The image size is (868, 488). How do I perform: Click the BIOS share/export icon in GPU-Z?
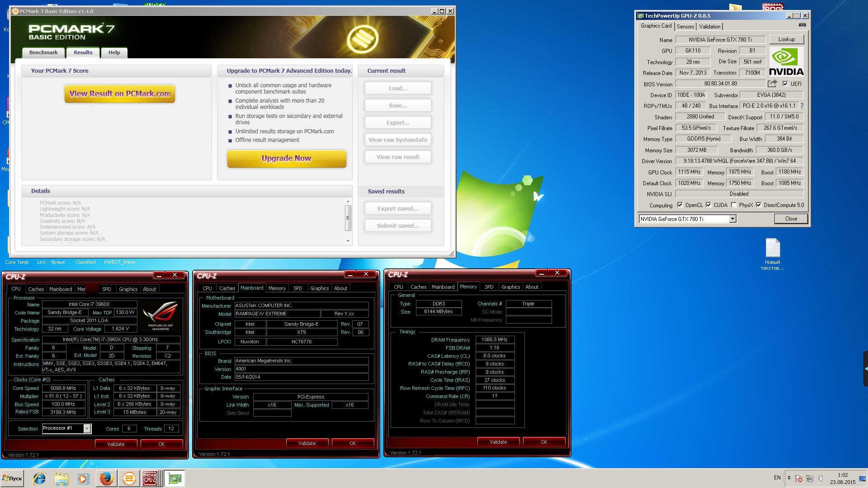tap(772, 84)
